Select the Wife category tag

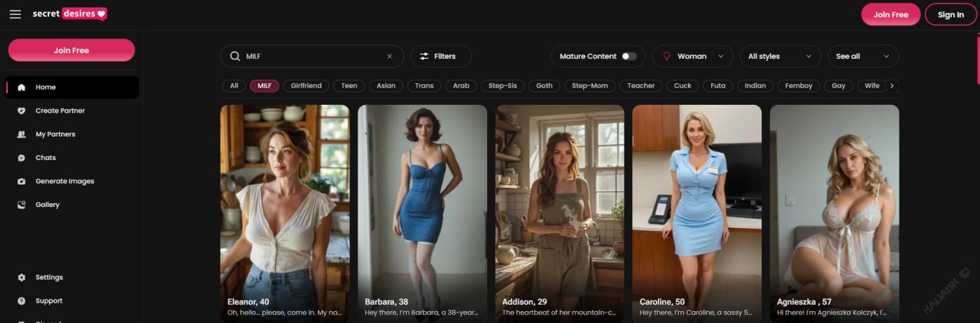[x=872, y=86]
